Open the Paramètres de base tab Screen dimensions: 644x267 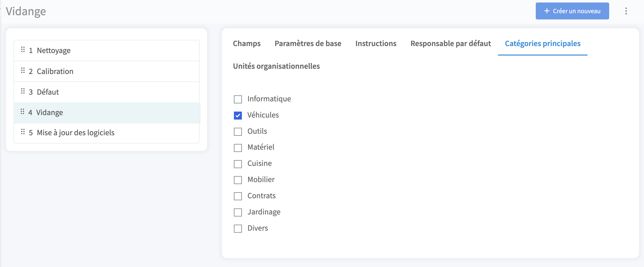click(x=308, y=44)
